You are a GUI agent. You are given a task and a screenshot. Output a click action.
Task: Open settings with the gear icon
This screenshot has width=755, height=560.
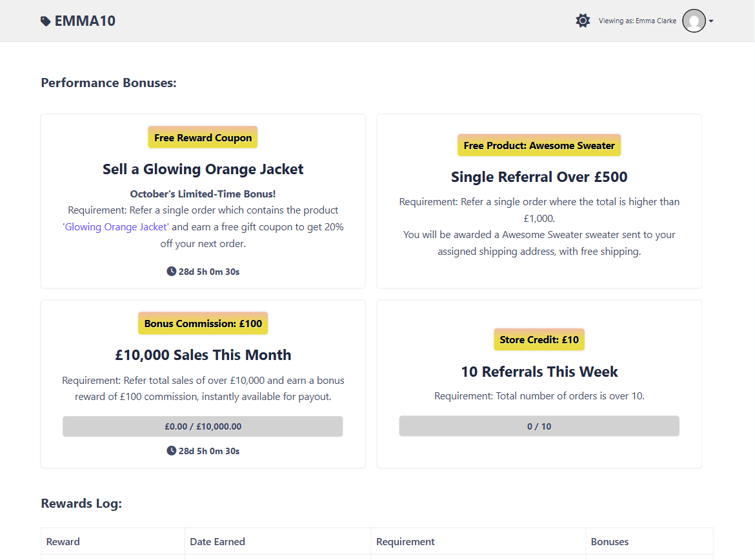pyautogui.click(x=583, y=21)
